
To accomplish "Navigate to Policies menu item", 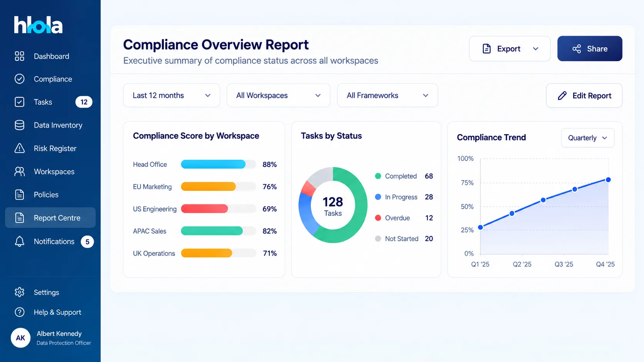I will tap(50, 195).
